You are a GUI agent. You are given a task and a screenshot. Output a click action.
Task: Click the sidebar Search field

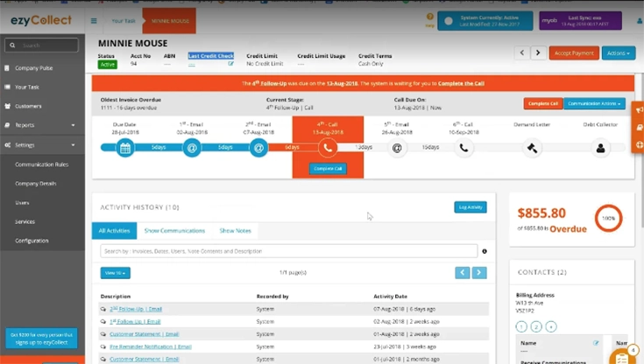pyautogui.click(x=41, y=45)
